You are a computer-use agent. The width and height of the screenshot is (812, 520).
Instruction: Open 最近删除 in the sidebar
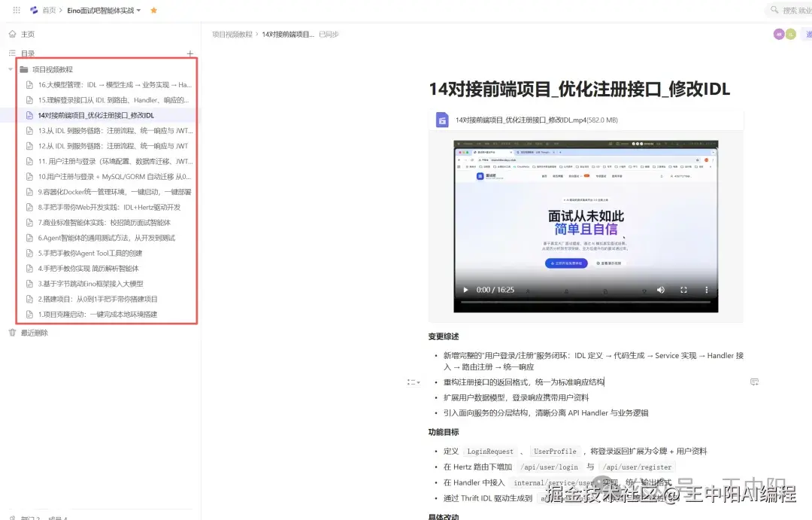click(x=34, y=333)
